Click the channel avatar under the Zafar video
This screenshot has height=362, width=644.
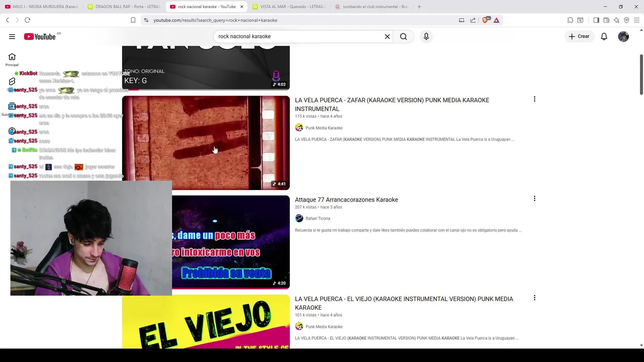(x=299, y=128)
